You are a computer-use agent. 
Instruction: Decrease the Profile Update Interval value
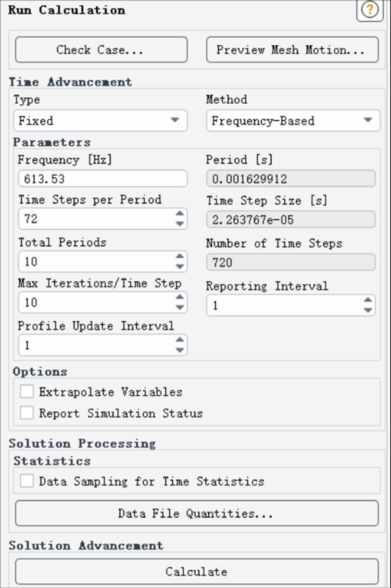pos(179,350)
